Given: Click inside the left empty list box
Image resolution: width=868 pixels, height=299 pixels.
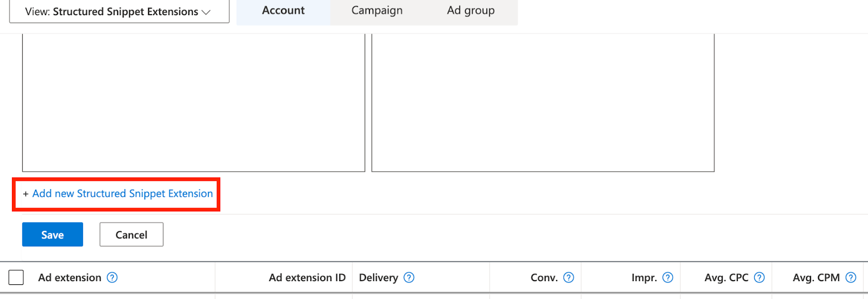Looking at the screenshot, I should pos(194,103).
